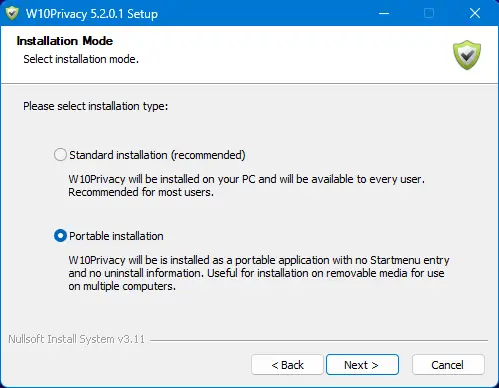This screenshot has width=499, height=388.
Task: Click the greyed-out maximize button
Action: [429, 13]
